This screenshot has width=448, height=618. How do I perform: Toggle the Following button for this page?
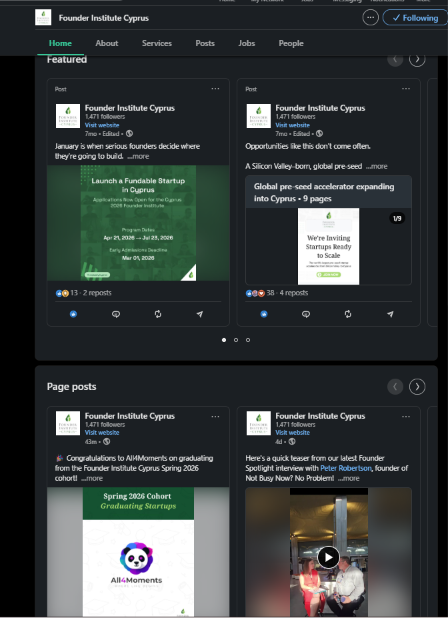[x=415, y=18]
